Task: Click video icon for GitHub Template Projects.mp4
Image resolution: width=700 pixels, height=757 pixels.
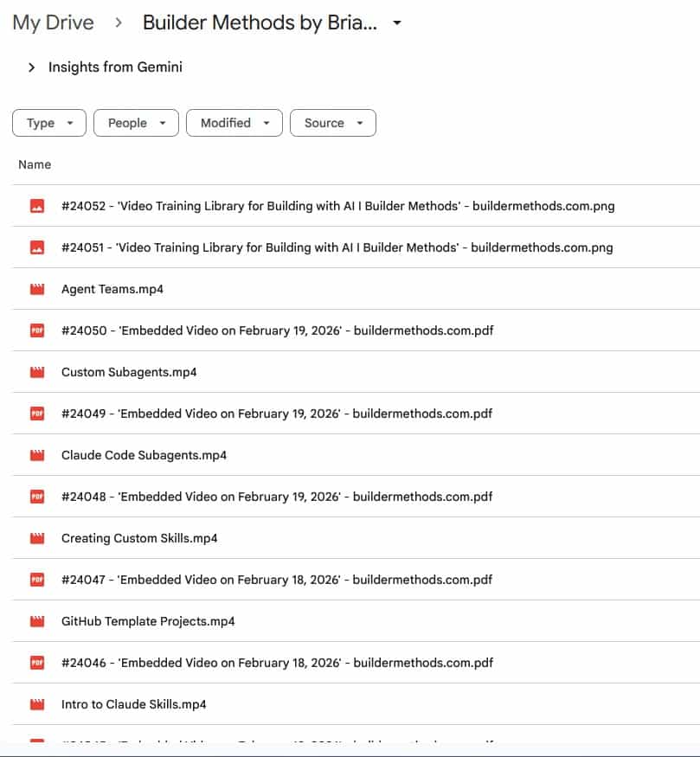Action: coord(37,621)
